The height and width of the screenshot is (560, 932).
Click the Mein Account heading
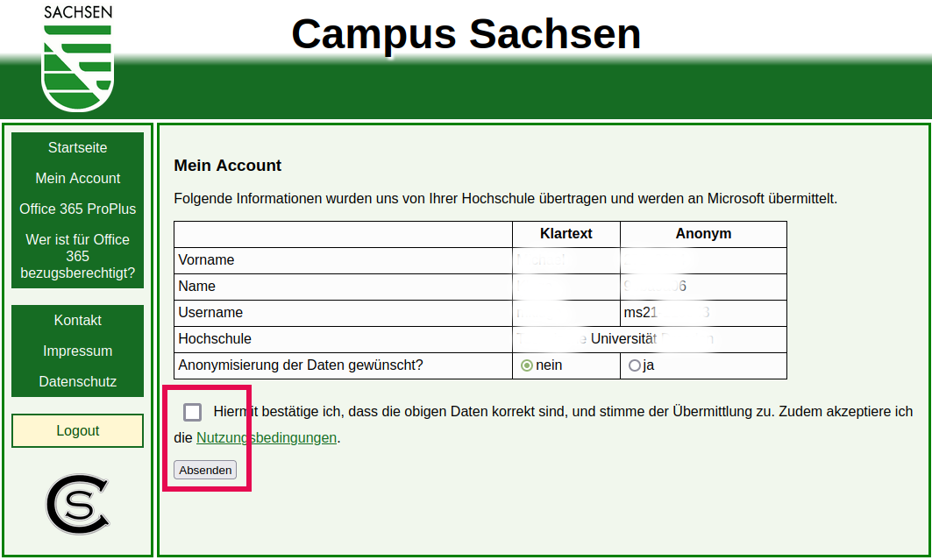click(x=228, y=165)
